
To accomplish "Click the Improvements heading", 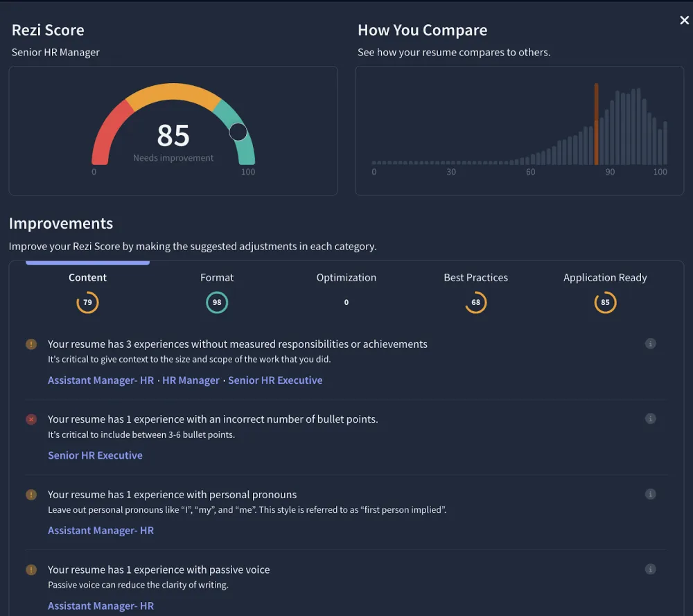I will click(61, 224).
